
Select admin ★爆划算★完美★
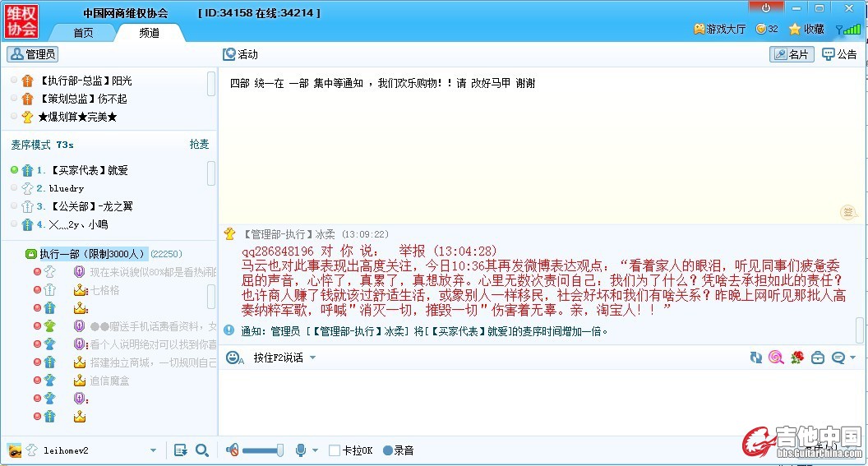click(77, 117)
